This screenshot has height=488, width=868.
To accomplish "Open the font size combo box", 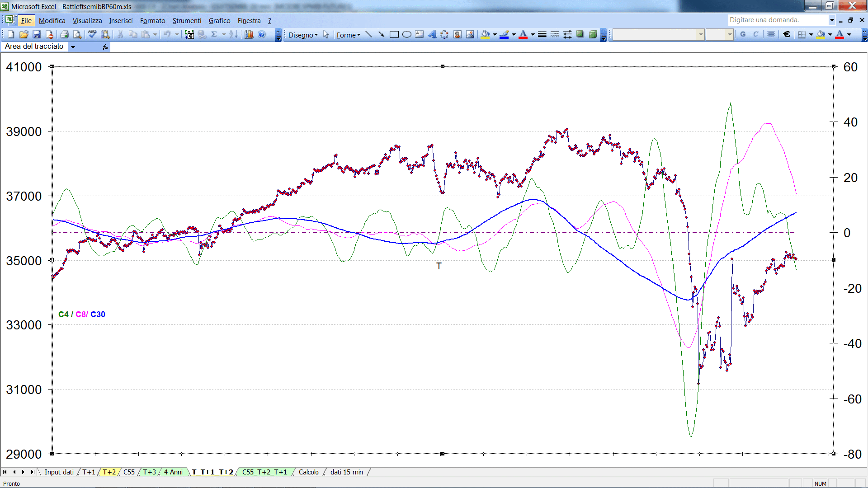I will pos(719,34).
